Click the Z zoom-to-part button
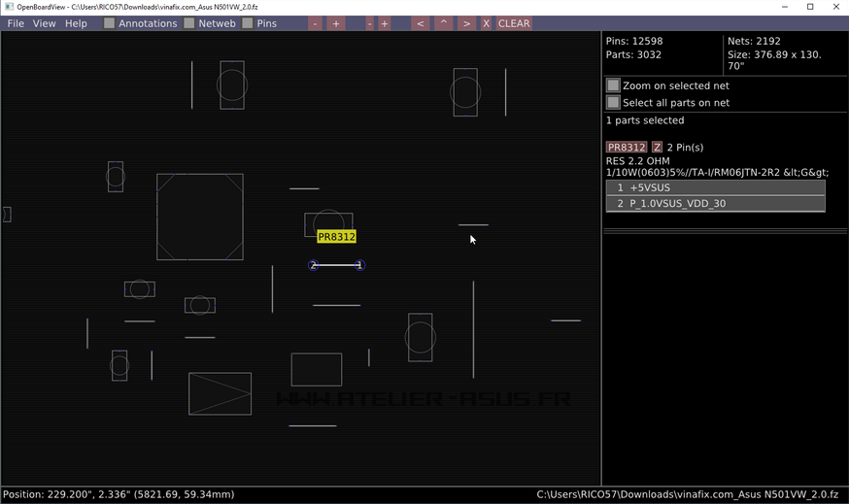This screenshot has width=849, height=504. click(x=657, y=148)
